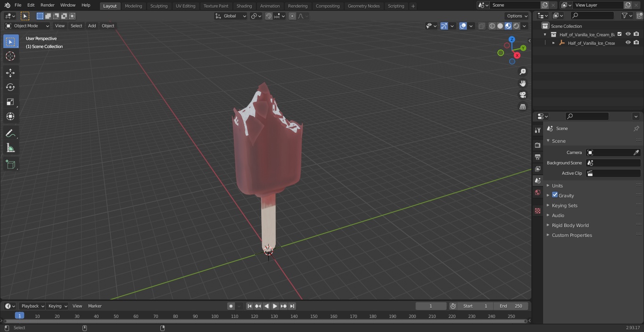The image size is (644, 332).
Task: Click the Properties editor search field
Action: pyautogui.click(x=586, y=116)
